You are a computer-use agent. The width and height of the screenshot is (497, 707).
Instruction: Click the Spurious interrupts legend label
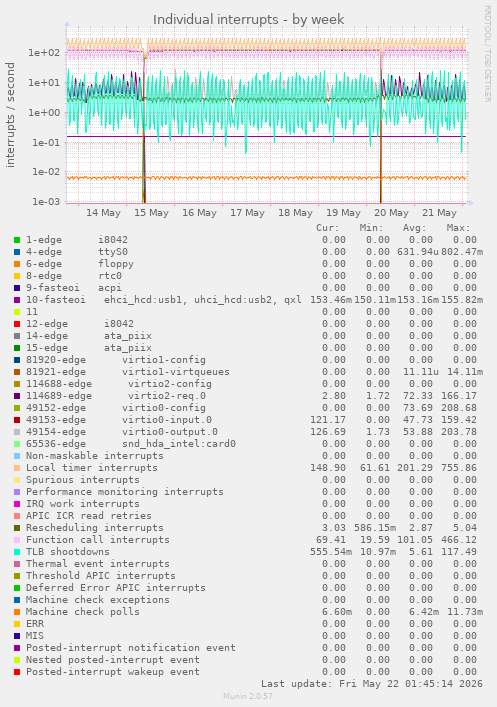click(83, 480)
